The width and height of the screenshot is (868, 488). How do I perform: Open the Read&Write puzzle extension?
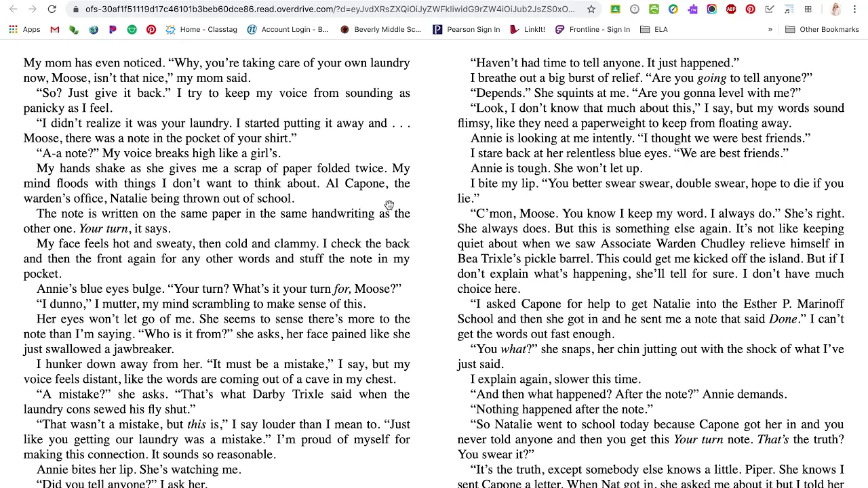click(x=692, y=9)
